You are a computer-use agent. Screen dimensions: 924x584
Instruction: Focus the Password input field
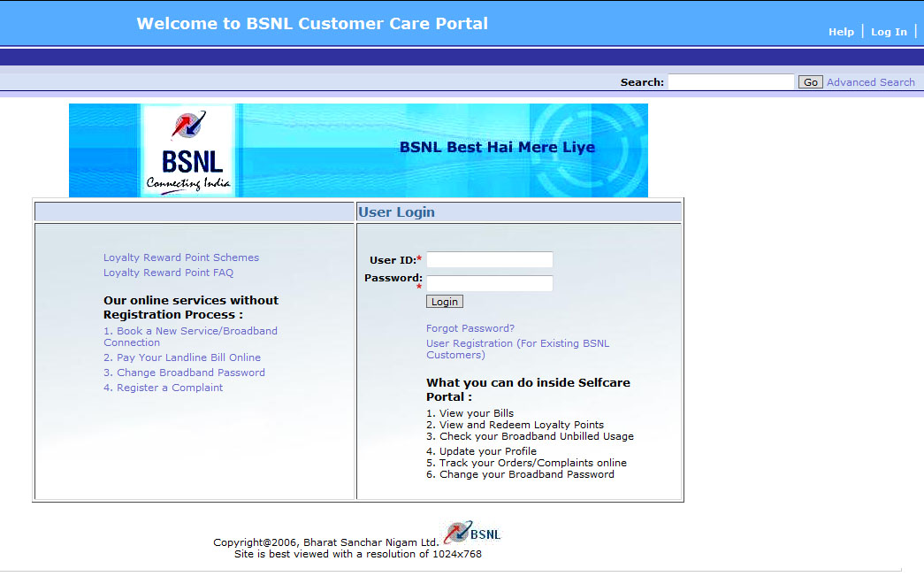tap(490, 283)
